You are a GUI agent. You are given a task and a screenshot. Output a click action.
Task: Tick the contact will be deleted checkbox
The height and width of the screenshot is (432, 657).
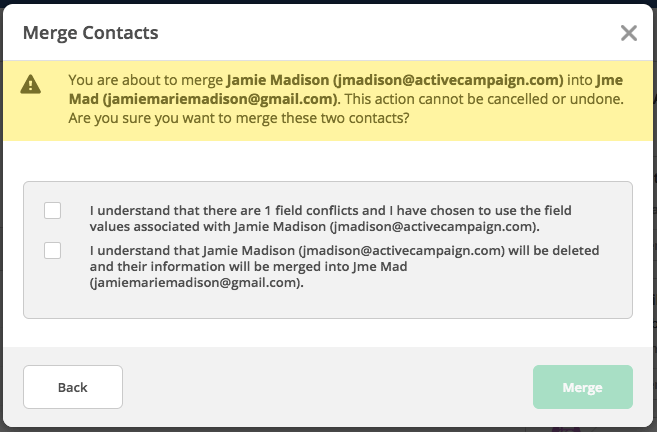tap(52, 251)
